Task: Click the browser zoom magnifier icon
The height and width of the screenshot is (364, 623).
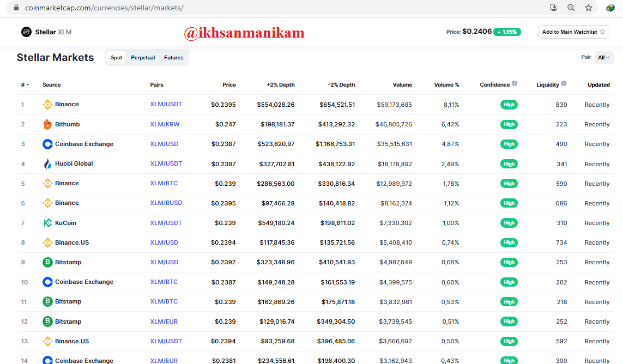Action: click(x=571, y=8)
